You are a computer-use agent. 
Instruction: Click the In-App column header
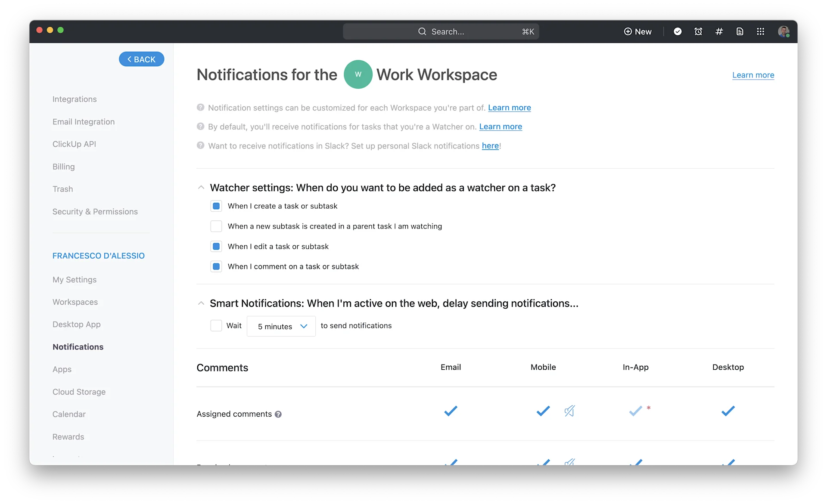pos(635,367)
